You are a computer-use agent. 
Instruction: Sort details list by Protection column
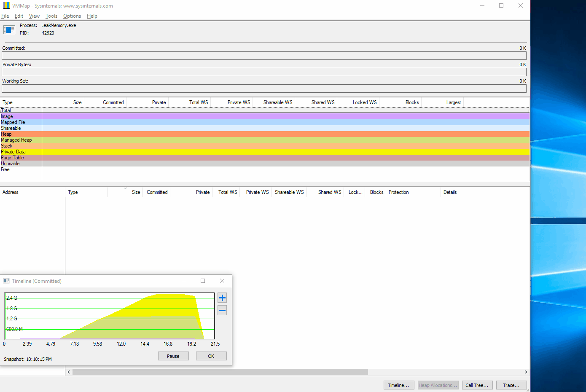pos(399,192)
